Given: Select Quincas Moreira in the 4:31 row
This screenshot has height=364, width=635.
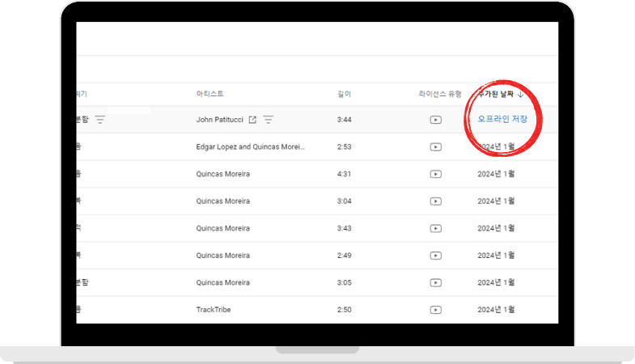Looking at the screenshot, I should pos(222,174).
